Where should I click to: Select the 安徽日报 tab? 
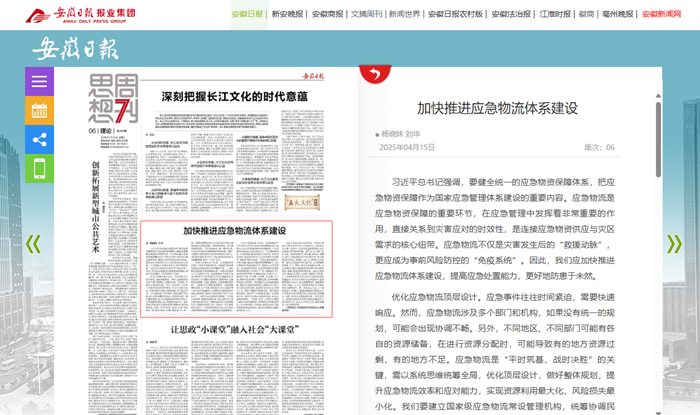pos(247,15)
